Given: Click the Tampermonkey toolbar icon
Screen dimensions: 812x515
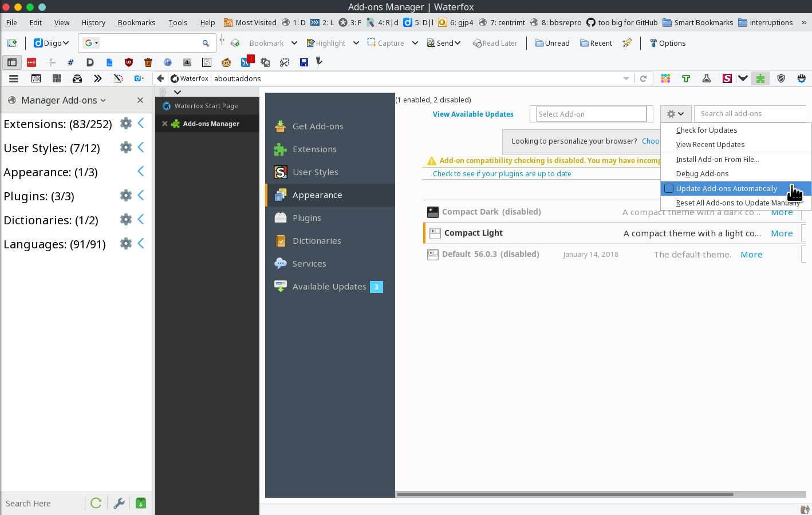Looking at the screenshot, I should (x=685, y=78).
